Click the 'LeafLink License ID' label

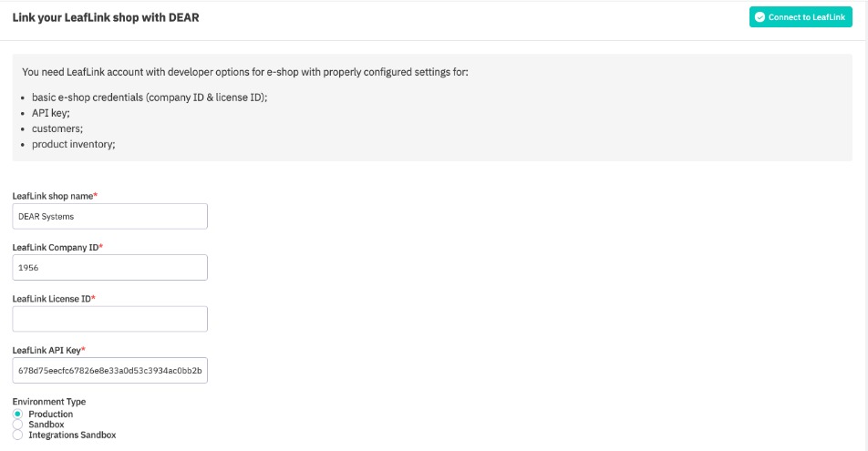53,299
